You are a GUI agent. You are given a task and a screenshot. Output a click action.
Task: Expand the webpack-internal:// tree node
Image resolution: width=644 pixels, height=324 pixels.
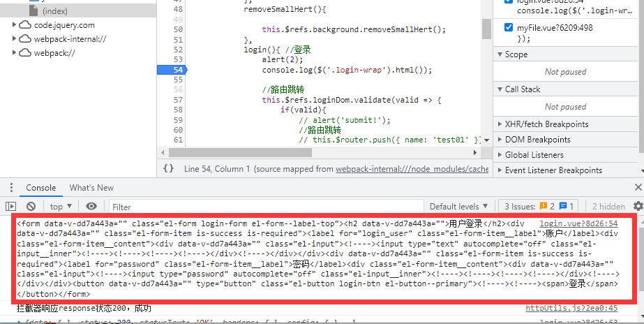coord(14,38)
